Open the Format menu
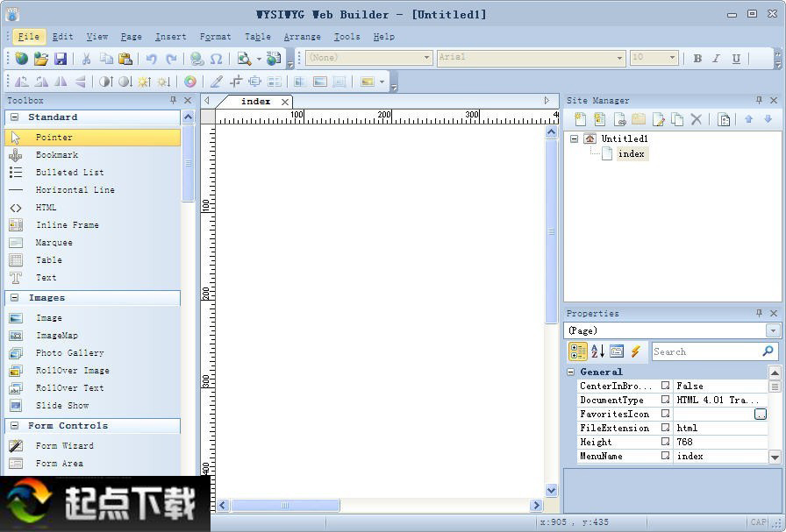The width and height of the screenshot is (786, 532). tap(215, 37)
